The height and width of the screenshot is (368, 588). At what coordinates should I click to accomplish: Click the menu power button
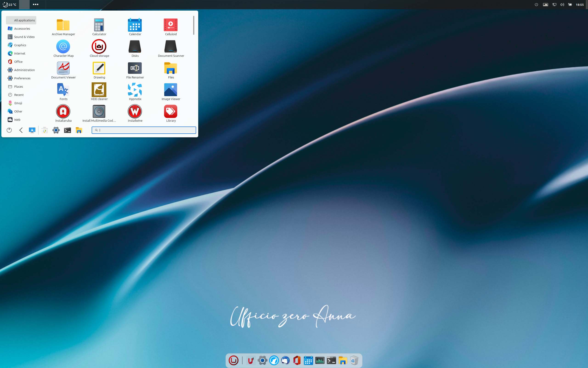[9, 130]
